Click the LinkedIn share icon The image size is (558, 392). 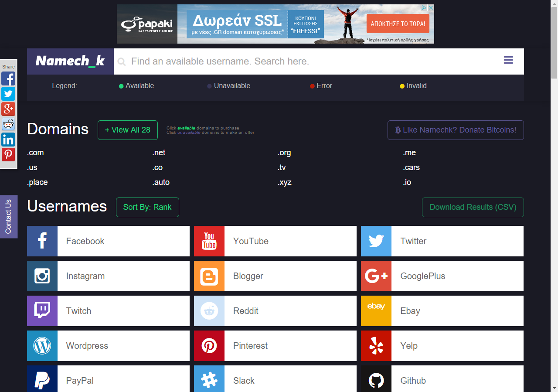click(8, 140)
